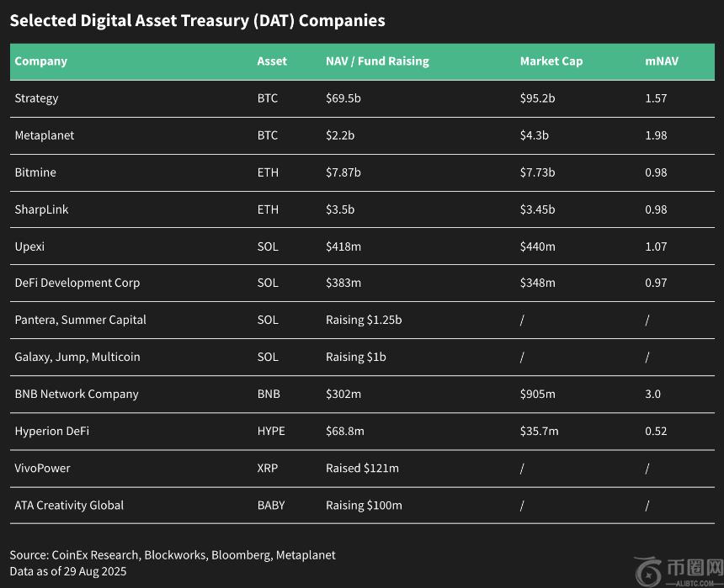Click Strategy's $95.2b market cap value
The image size is (724, 588).
pos(537,98)
